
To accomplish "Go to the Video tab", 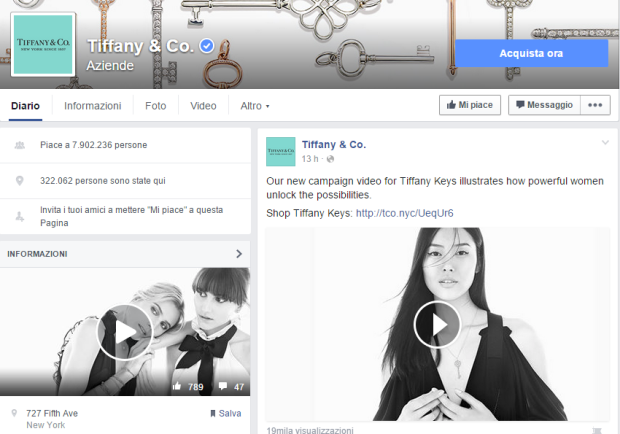I will pyautogui.click(x=203, y=106).
